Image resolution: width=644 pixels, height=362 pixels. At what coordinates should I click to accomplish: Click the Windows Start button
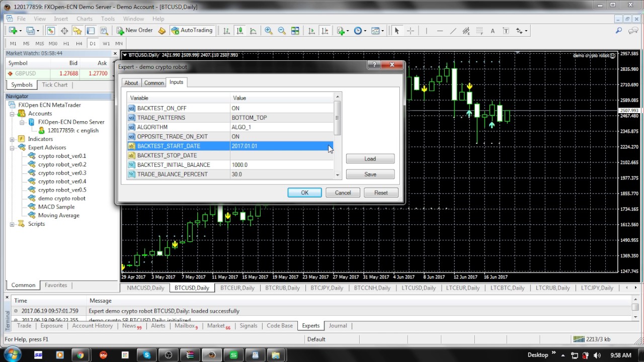coord(12,354)
